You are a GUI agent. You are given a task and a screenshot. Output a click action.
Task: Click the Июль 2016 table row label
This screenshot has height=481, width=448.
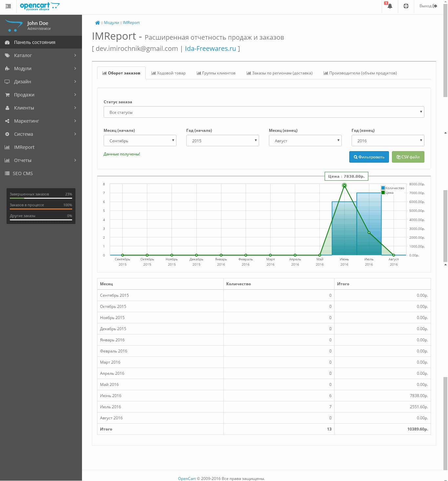111,407
